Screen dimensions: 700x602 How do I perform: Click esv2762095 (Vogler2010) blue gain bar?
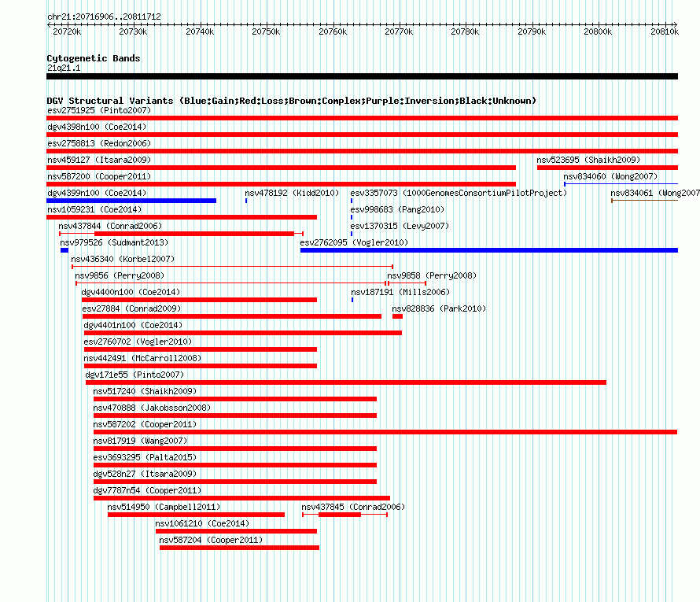489,250
